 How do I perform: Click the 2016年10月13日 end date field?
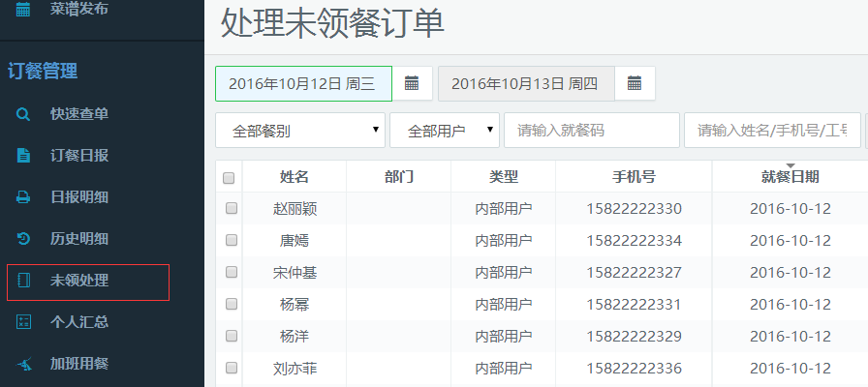[x=524, y=83]
